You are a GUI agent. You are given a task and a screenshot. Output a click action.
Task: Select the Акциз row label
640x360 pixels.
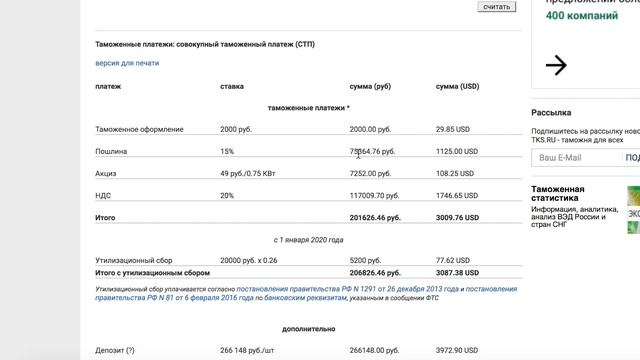106,173
